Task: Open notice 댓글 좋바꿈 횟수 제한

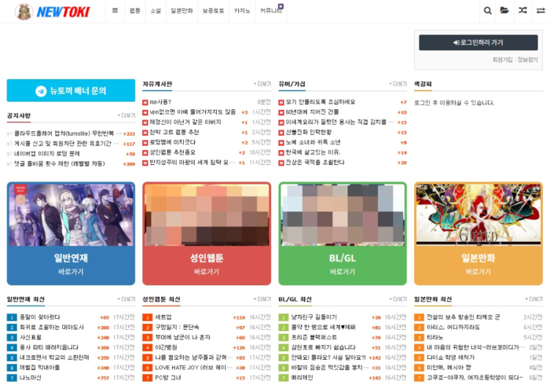Action: pyautogui.click(x=59, y=163)
